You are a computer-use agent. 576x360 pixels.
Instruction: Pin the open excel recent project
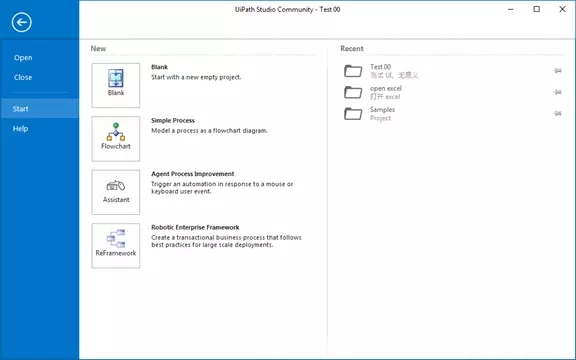pyautogui.click(x=557, y=92)
